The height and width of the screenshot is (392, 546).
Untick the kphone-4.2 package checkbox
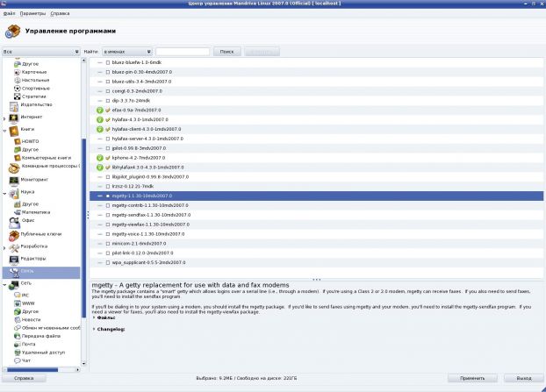pos(108,158)
